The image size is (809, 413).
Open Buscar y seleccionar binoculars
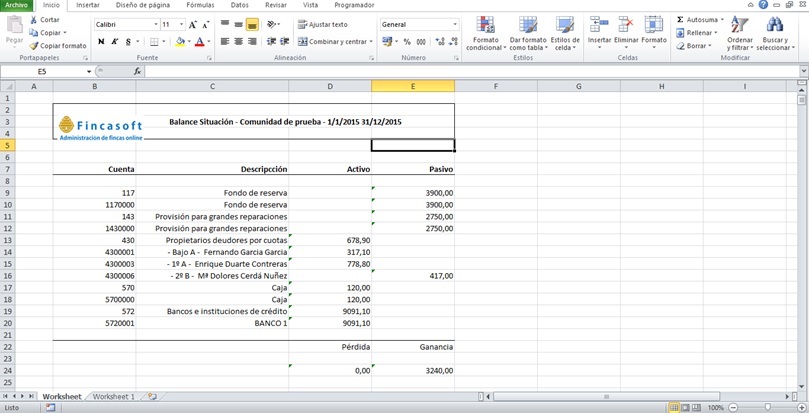pyautogui.click(x=774, y=26)
